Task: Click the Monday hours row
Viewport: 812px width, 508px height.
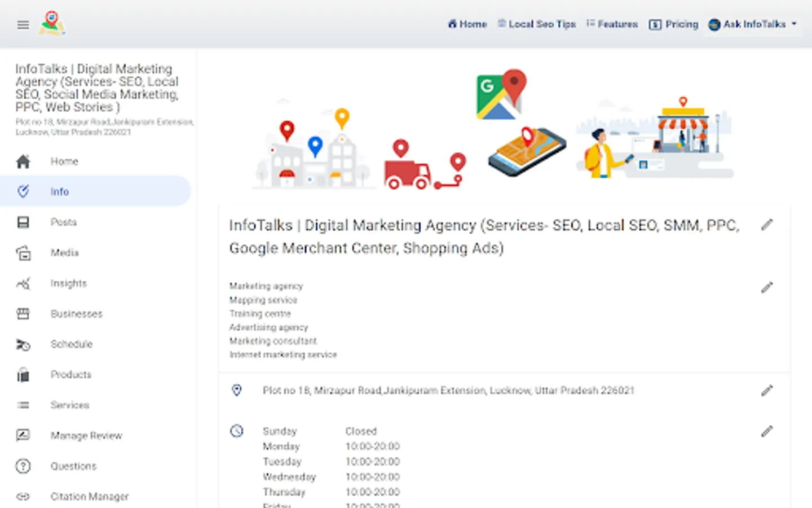Action: [332, 446]
